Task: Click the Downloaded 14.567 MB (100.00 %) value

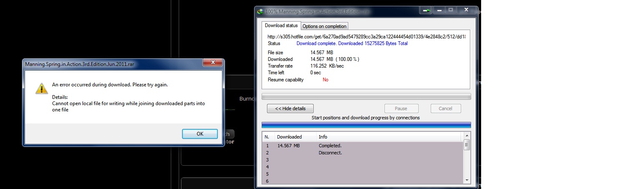Action: (x=334, y=59)
